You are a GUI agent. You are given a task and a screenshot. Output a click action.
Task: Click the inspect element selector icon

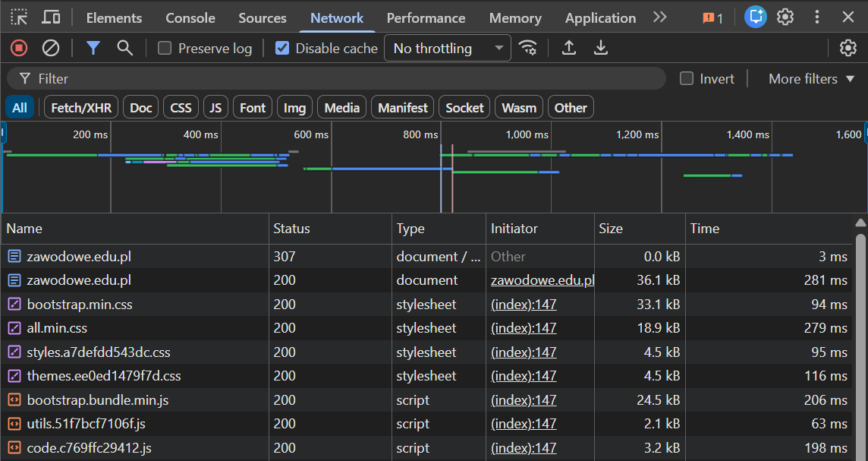point(19,17)
